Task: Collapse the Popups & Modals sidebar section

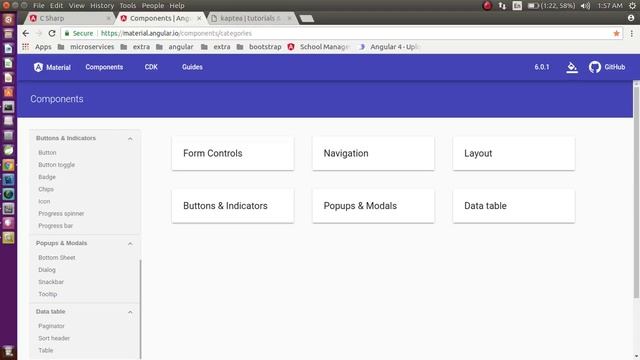Action: 130,244
